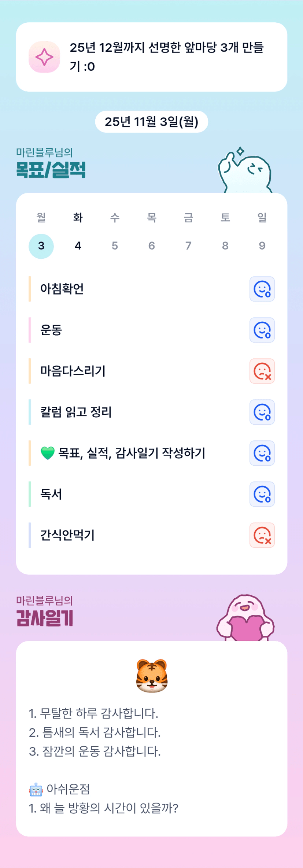The image size is (303, 868).
Task: Select Tuesday the 4th in the week row
Action: pyautogui.click(x=78, y=246)
